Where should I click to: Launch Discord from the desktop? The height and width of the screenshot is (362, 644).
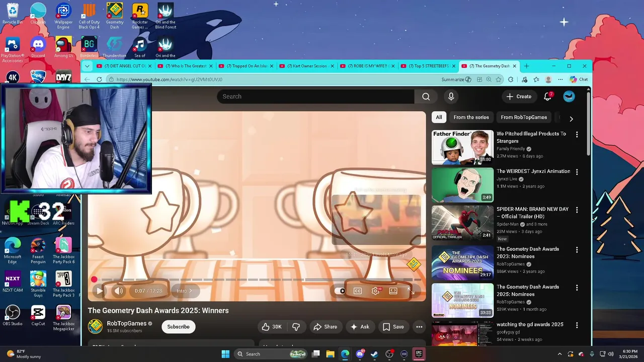coord(38,48)
